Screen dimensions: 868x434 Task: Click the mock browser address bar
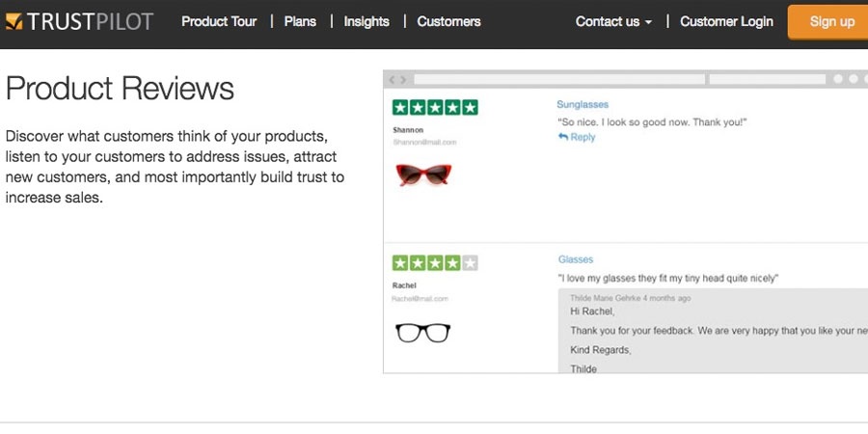click(x=558, y=79)
